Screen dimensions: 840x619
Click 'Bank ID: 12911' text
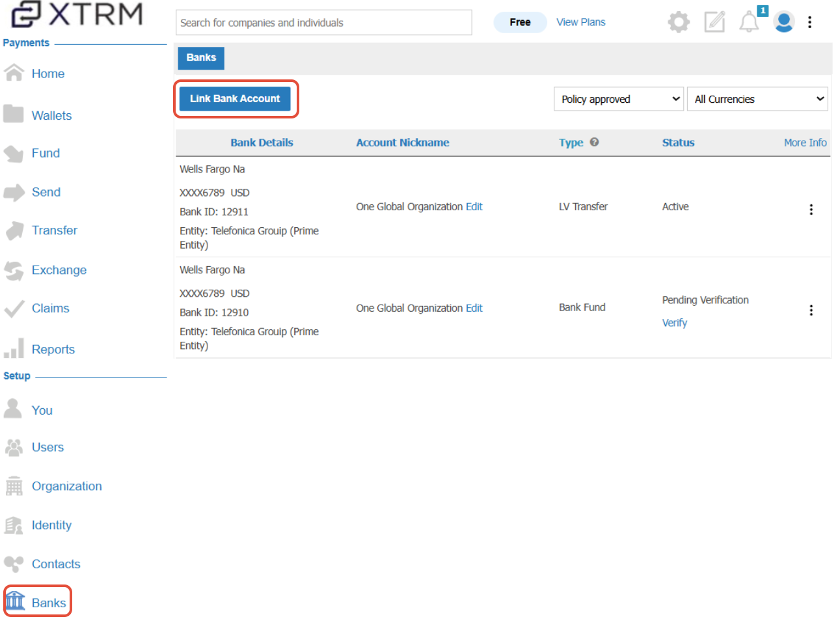coord(214,212)
